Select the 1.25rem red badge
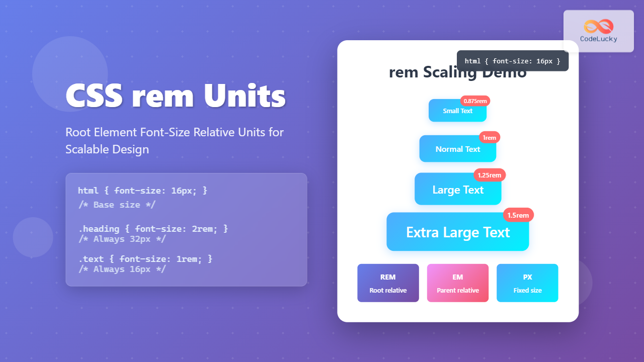The width and height of the screenshot is (644, 362). pyautogui.click(x=489, y=175)
